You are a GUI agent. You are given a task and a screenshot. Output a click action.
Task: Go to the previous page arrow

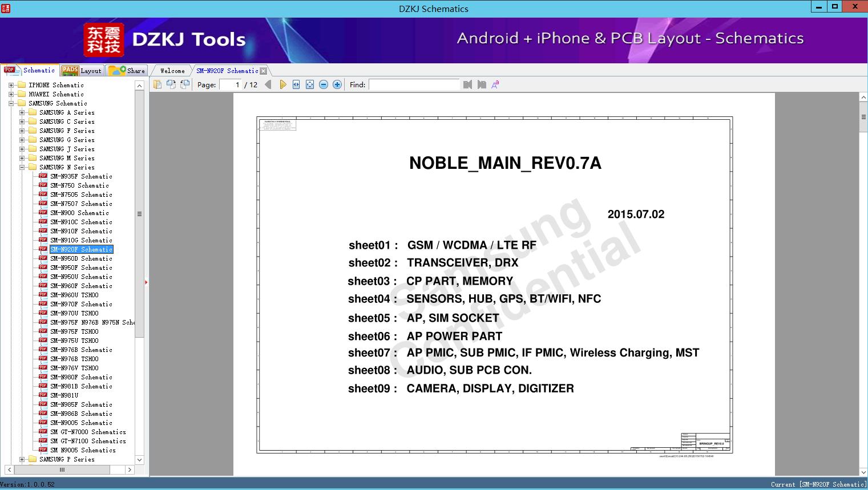coord(268,84)
